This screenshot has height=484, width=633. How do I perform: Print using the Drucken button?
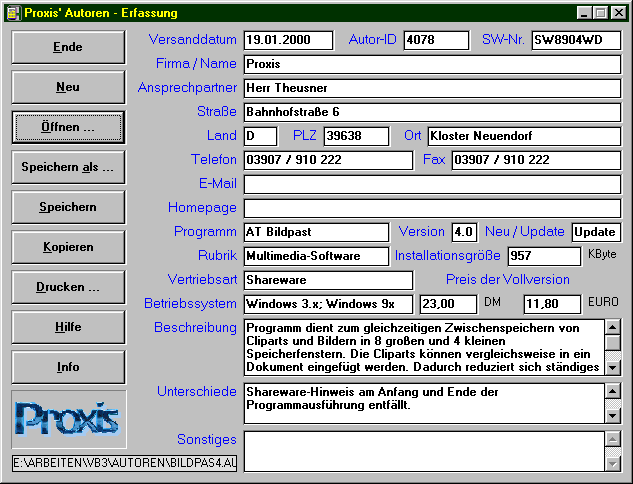(x=68, y=287)
